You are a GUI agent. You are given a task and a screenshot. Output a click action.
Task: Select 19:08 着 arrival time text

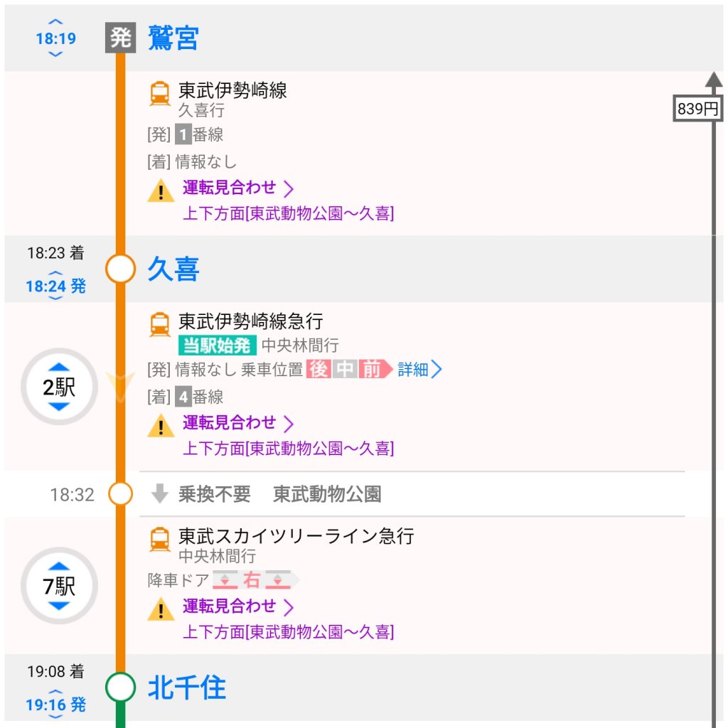pos(55,671)
